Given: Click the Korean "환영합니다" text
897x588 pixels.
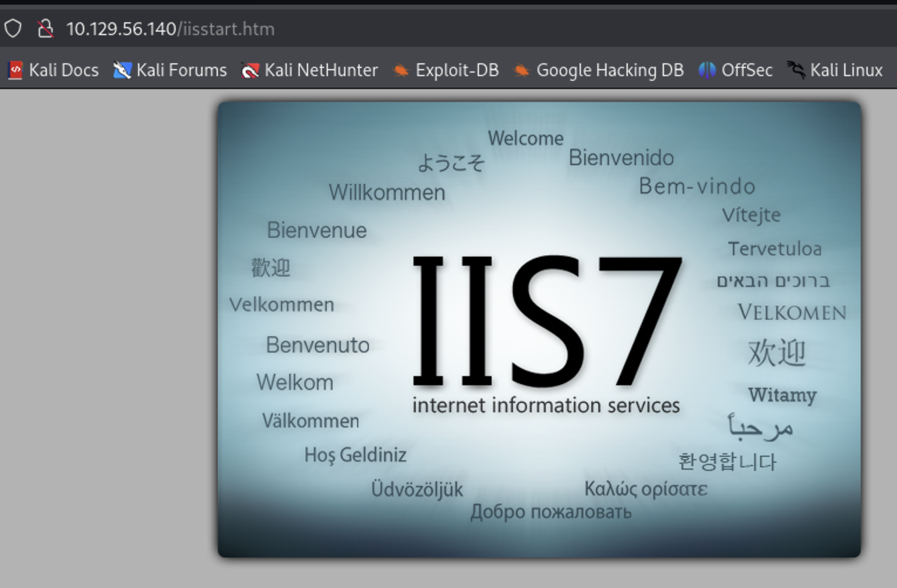Looking at the screenshot, I should click(x=727, y=461).
